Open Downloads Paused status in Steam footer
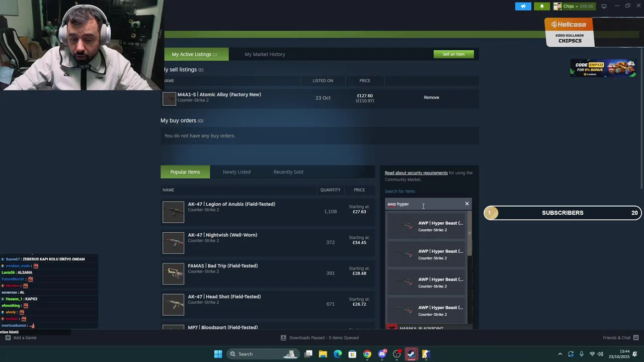Viewport: 644px width, 362px height. point(319,338)
